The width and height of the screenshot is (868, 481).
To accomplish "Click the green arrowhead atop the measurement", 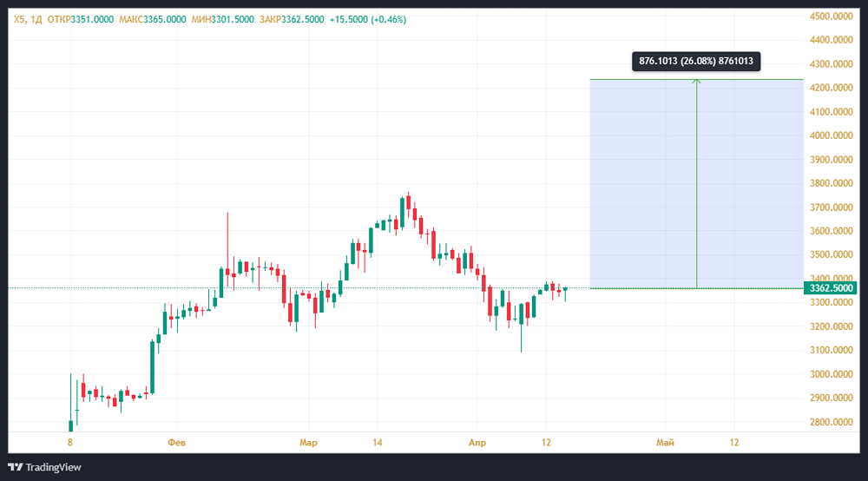I will tap(696, 82).
